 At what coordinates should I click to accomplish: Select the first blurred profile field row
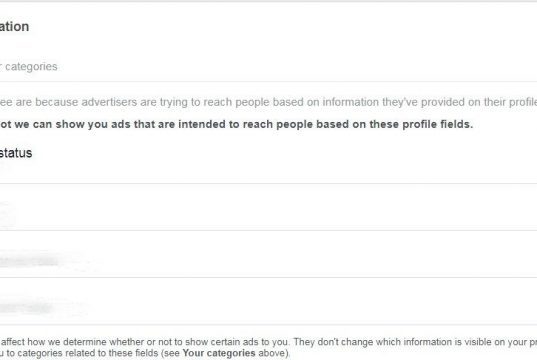coord(268,207)
